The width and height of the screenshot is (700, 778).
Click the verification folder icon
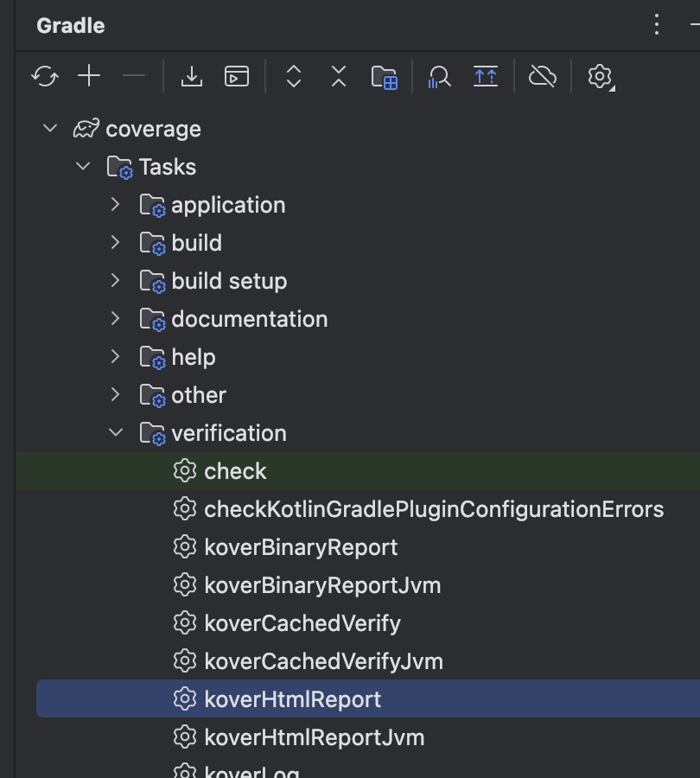(153, 434)
